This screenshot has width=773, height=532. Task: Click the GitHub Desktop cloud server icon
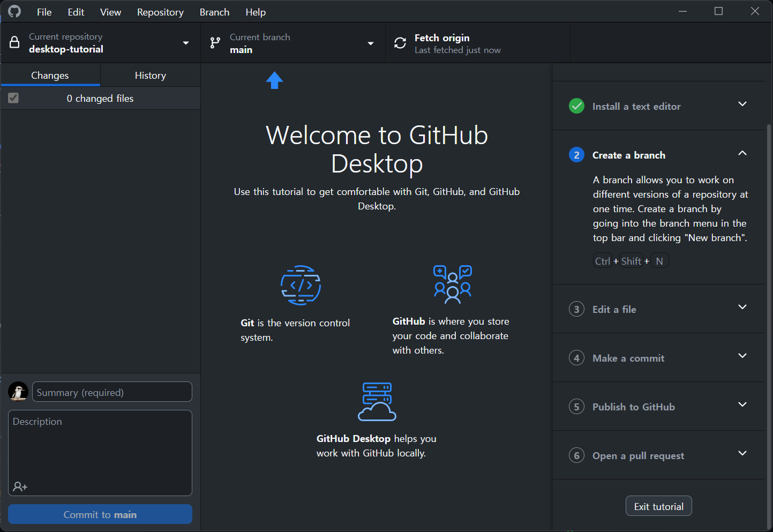point(377,401)
